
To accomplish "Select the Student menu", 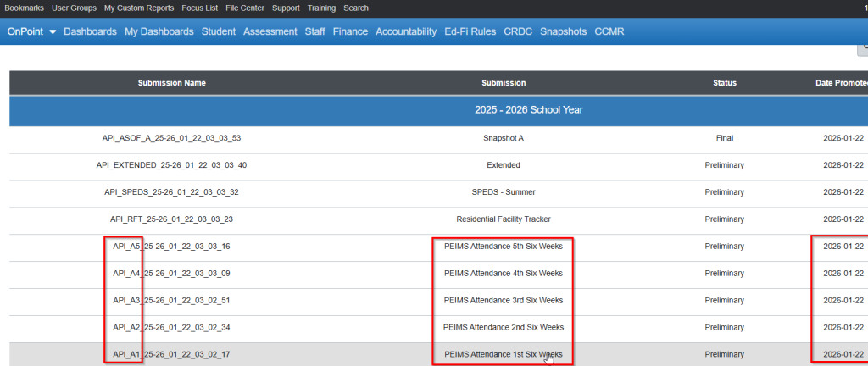I will coord(219,31).
